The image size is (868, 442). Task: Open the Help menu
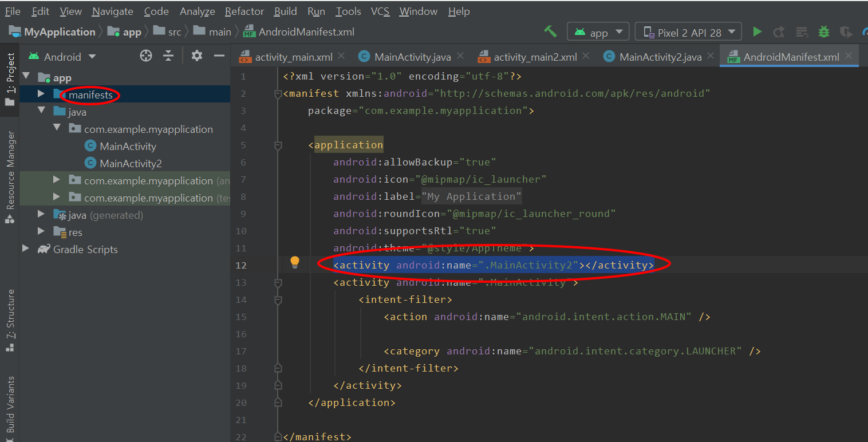pos(459,11)
